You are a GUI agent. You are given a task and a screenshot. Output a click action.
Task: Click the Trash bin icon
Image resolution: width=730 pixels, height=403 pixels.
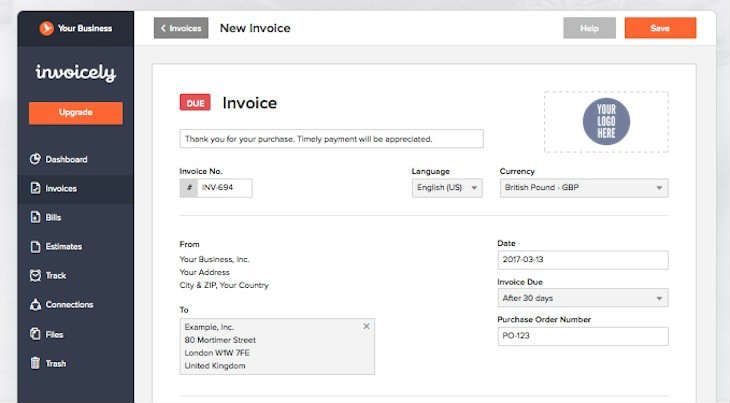coord(35,363)
